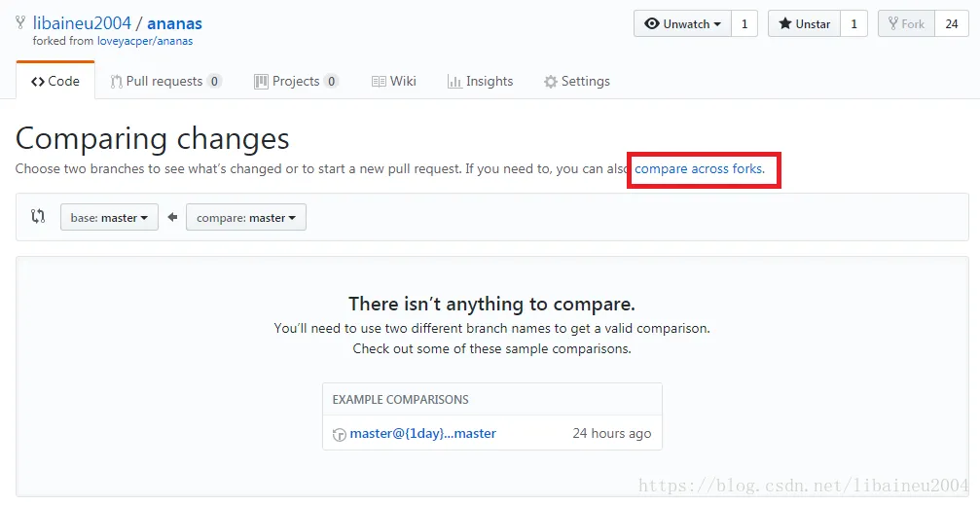
Task: Expand the base: master dropdown
Action: [109, 218]
